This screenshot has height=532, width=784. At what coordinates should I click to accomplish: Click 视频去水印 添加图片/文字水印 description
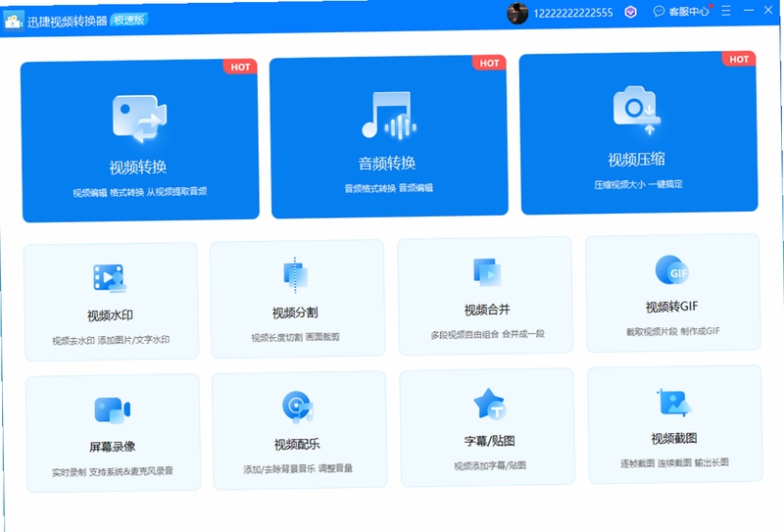pyautogui.click(x=111, y=341)
